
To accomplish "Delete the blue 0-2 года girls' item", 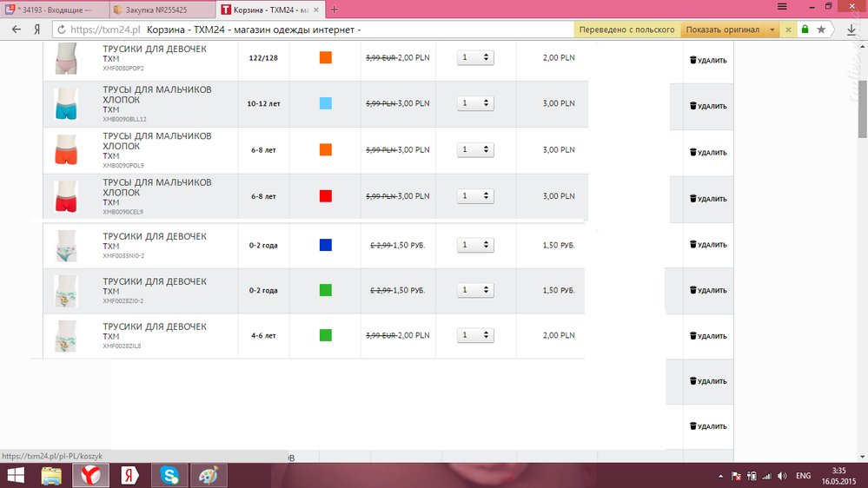I will pos(708,245).
